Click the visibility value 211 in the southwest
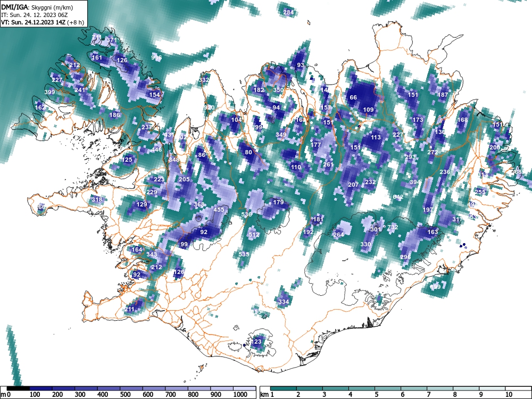This screenshot has height=399, width=532. (x=129, y=309)
